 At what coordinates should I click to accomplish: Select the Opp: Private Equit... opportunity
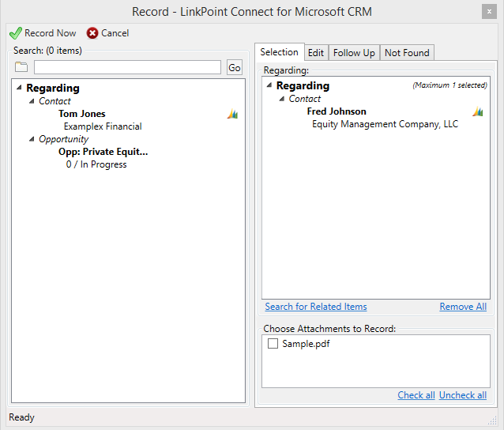103,152
